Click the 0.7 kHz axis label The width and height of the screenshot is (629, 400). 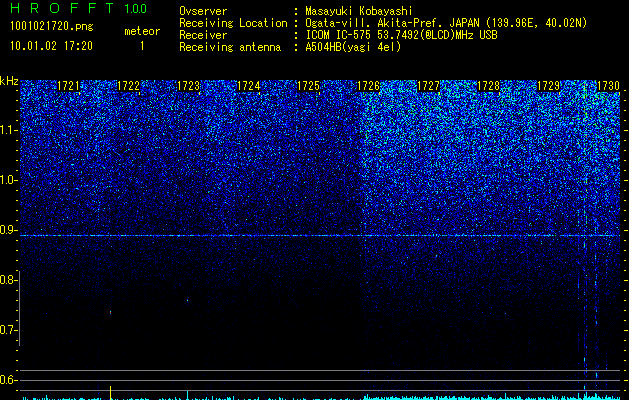pyautogui.click(x=8, y=330)
